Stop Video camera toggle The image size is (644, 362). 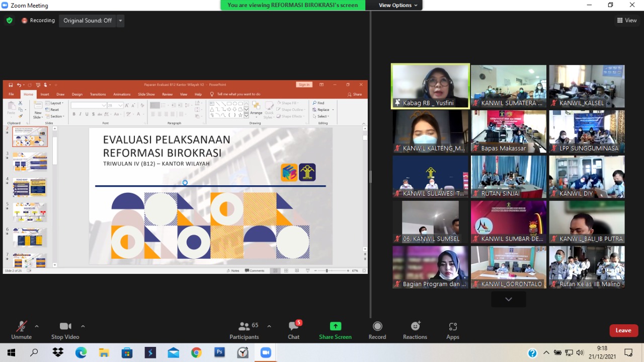tap(65, 330)
